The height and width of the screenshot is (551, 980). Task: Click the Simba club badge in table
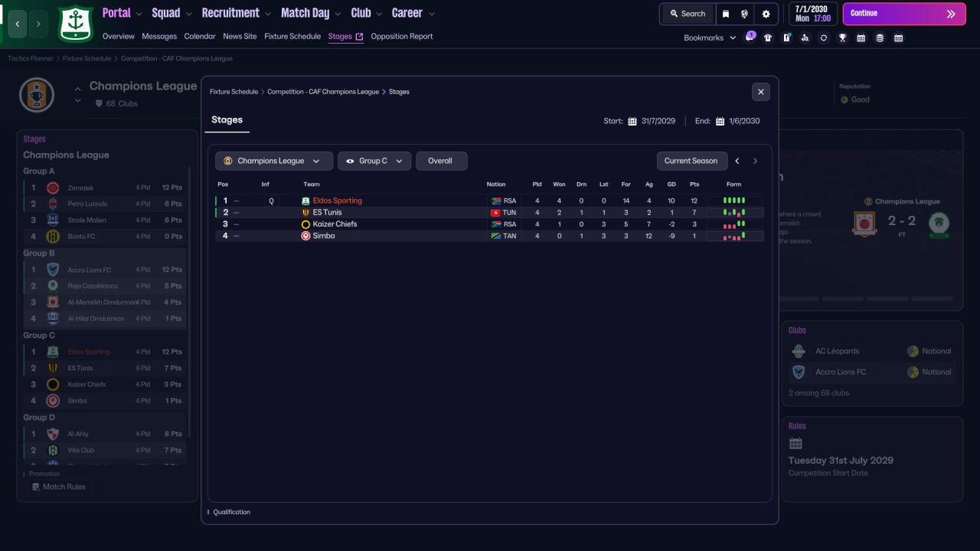point(305,236)
